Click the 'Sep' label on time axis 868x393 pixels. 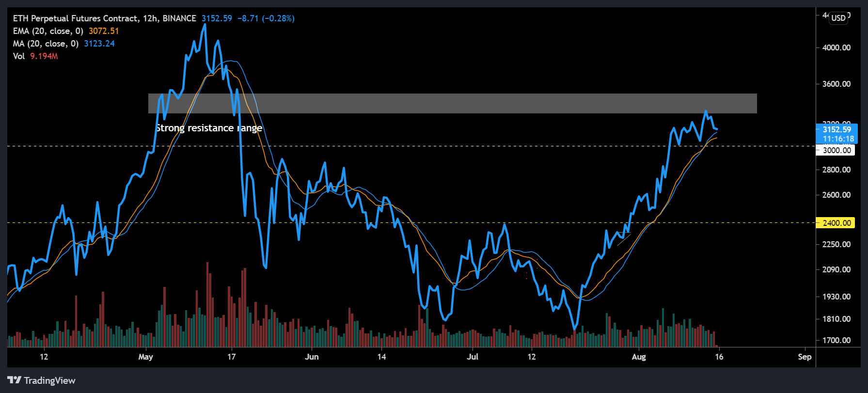click(804, 357)
